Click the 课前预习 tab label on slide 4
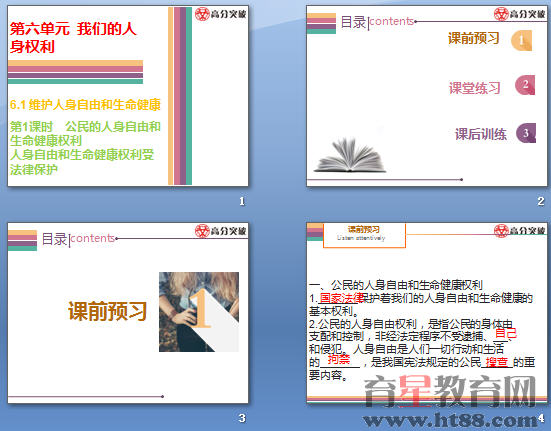Image resolution: width=551 pixels, height=431 pixels. [x=364, y=229]
